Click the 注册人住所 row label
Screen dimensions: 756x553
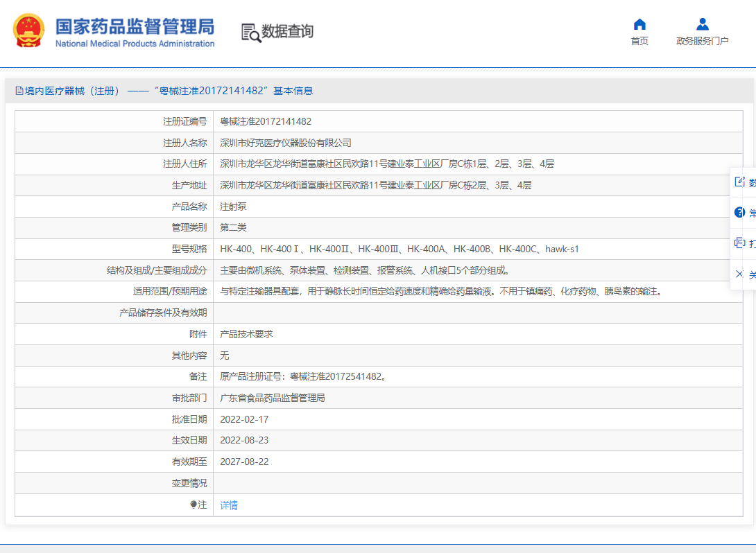click(x=184, y=164)
